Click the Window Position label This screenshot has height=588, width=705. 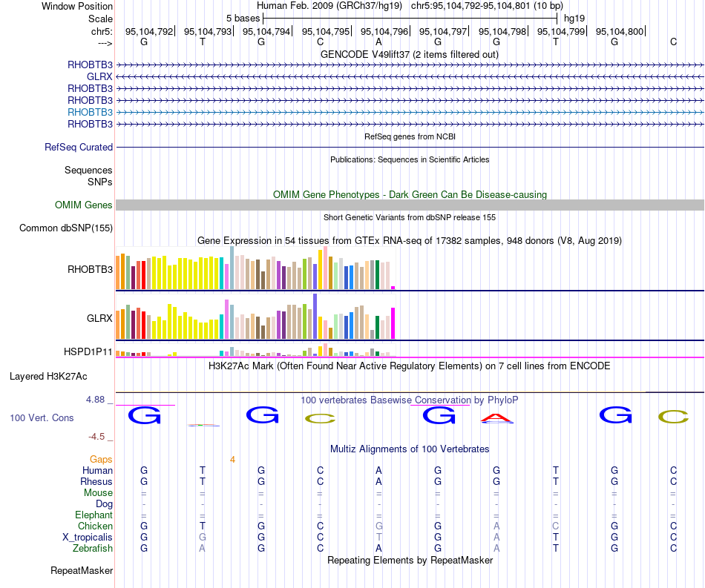point(77,6)
